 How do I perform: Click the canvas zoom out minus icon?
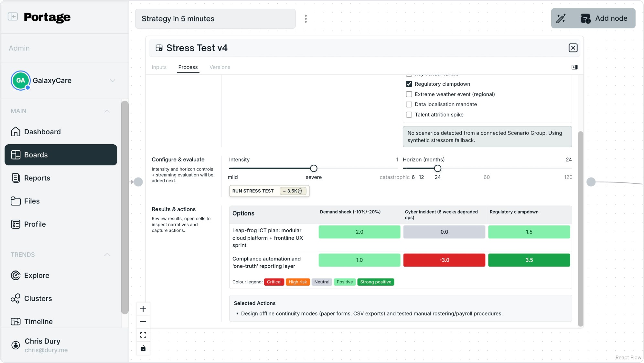[143, 322]
